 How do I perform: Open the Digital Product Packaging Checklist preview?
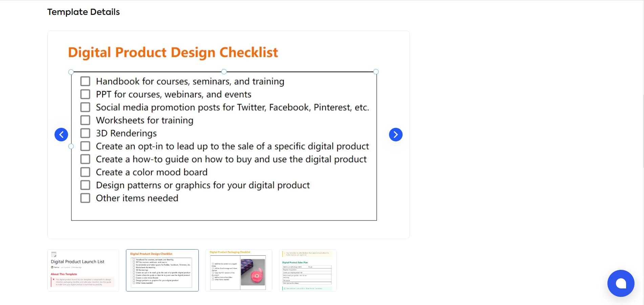239,270
